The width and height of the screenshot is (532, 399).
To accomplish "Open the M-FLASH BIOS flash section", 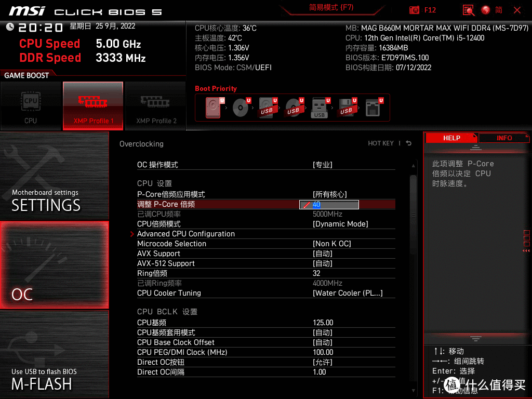I will coord(54,354).
